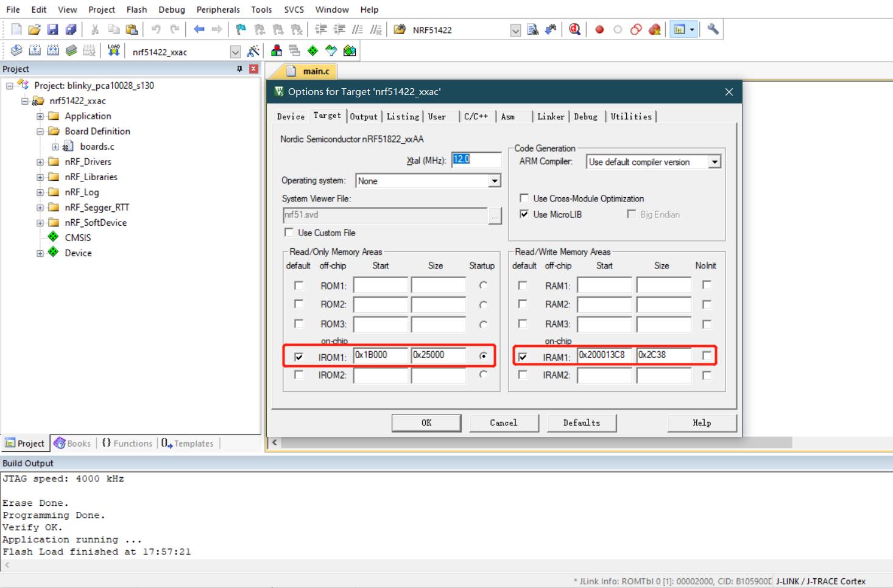The image size is (893, 588).
Task: Expand the nRF_SoftDevice folder
Action: tap(40, 223)
